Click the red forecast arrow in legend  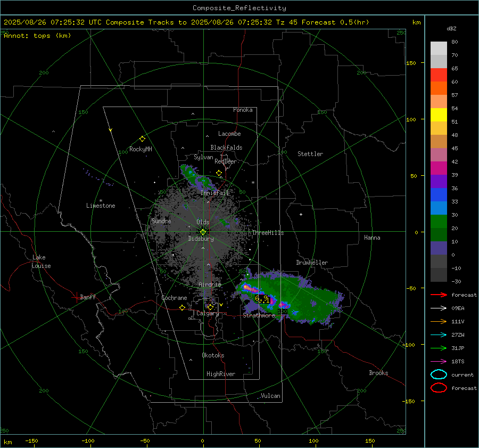pos(439,295)
